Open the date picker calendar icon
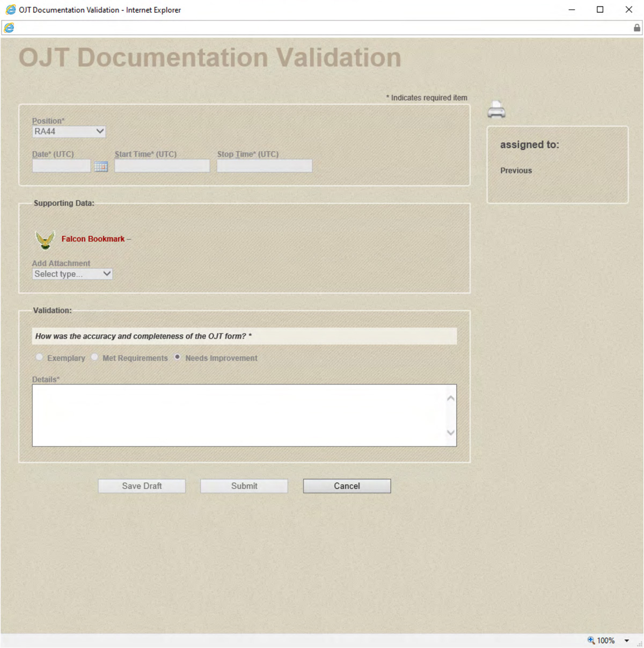Viewport: 644px width, 648px height. click(x=101, y=167)
